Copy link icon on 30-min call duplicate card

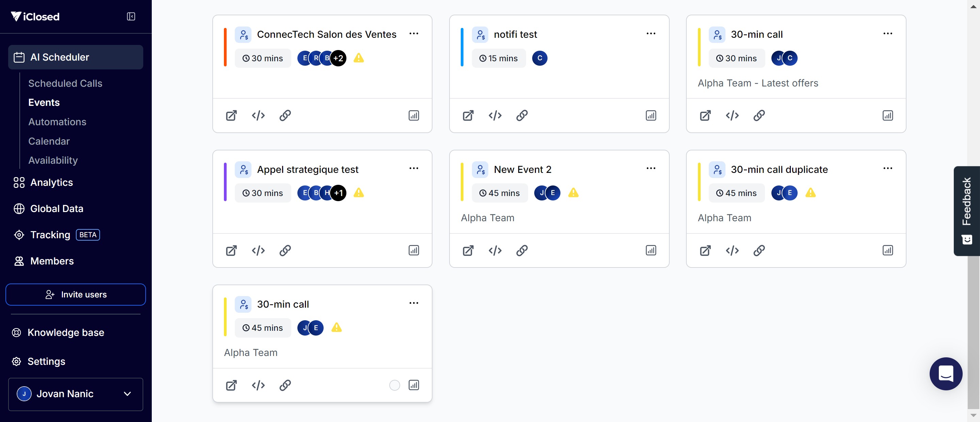(759, 250)
